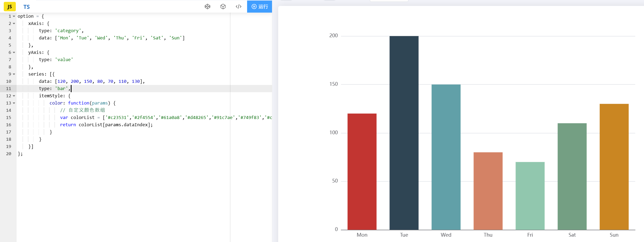Click the 'Thu' x-axis label

tap(488, 235)
